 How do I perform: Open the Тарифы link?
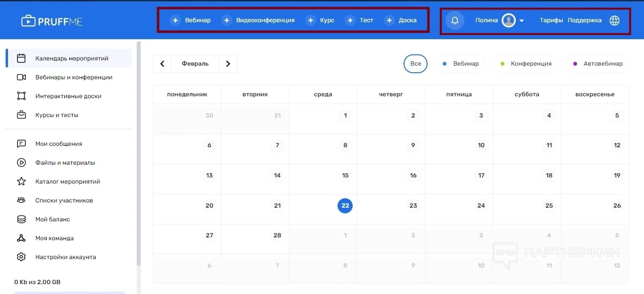(x=551, y=20)
